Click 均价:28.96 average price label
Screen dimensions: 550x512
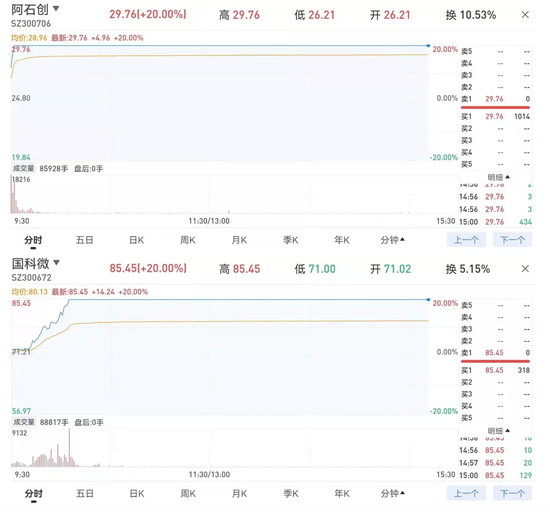click(29, 38)
